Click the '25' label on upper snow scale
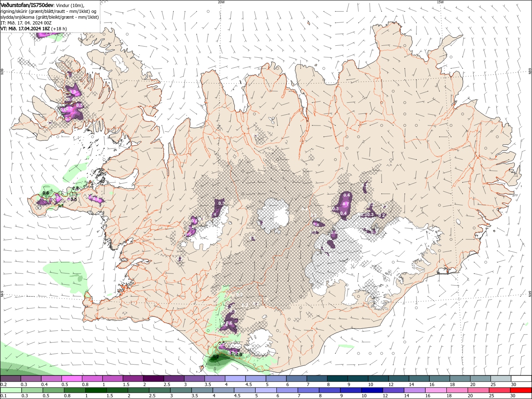Image resolution: width=532 pixels, height=399 pixels. point(493,384)
